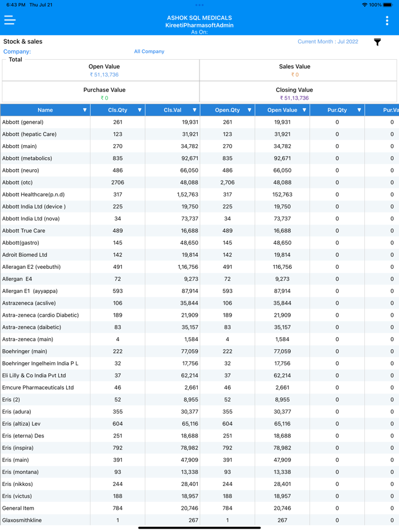Open the hamburger navigation menu
Screen dimensions: 399x532
click(10, 21)
